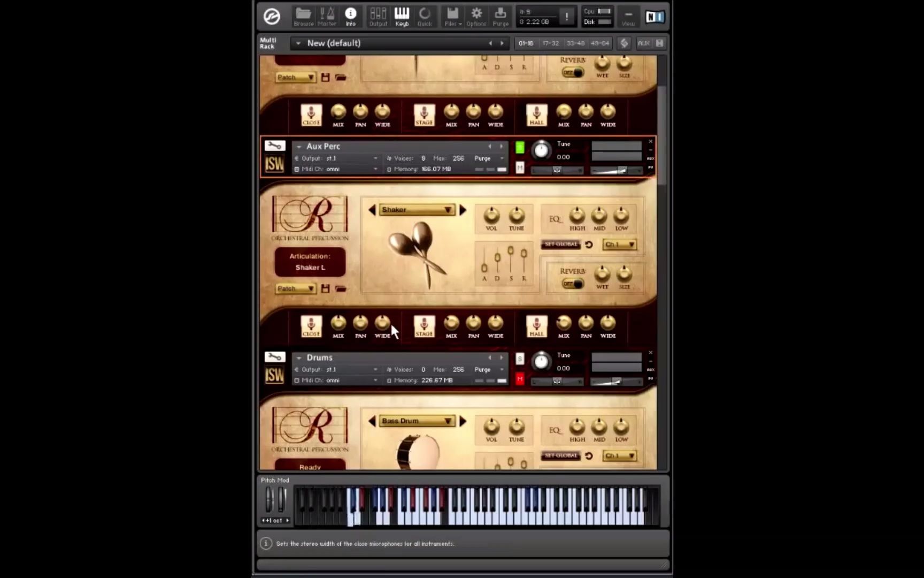Click the Master toolbar icon

327,16
